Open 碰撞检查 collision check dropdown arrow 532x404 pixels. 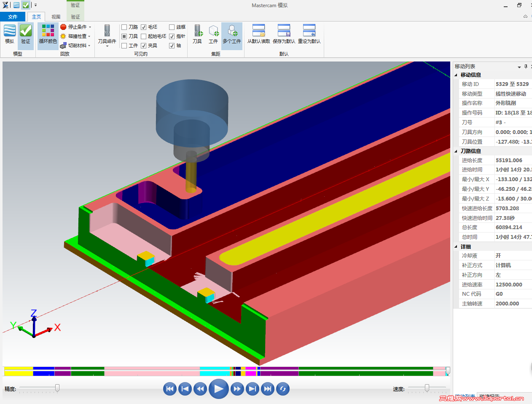pyautogui.click(x=89, y=36)
